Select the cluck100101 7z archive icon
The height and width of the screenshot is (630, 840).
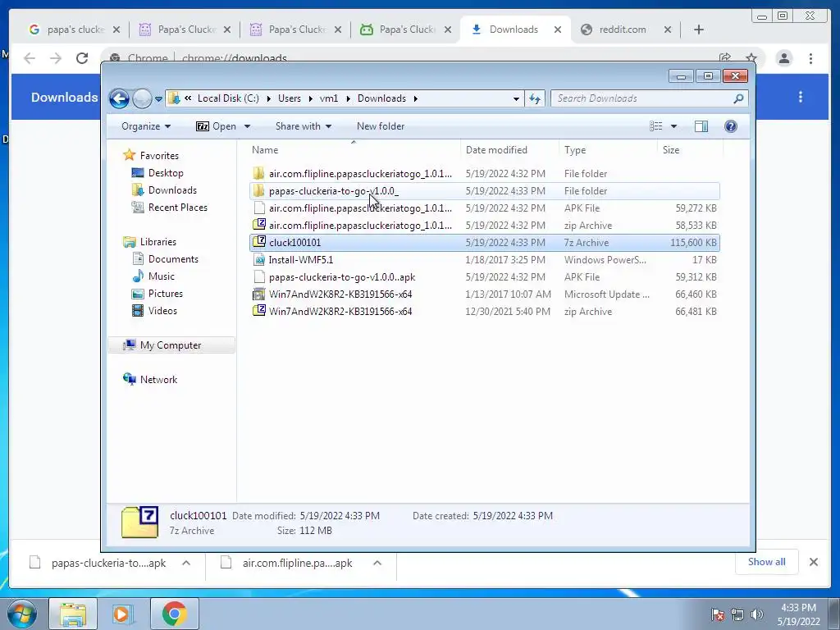point(258,242)
